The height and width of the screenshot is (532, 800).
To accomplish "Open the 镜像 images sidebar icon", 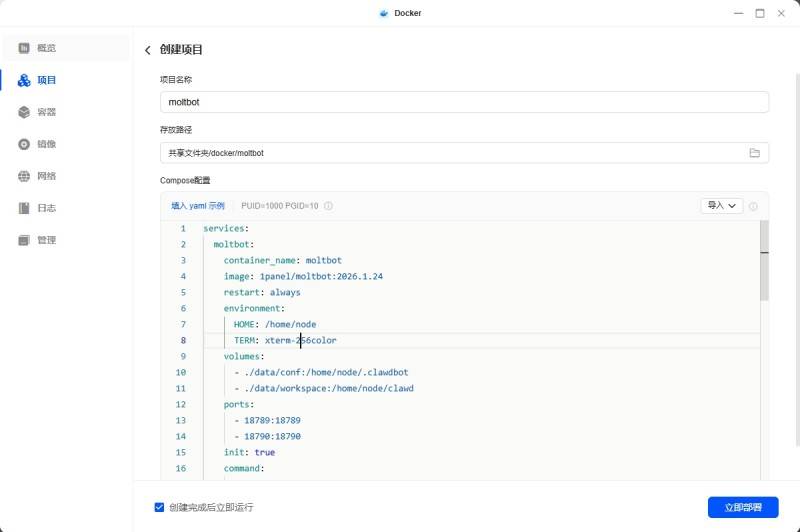I will click(x=24, y=144).
